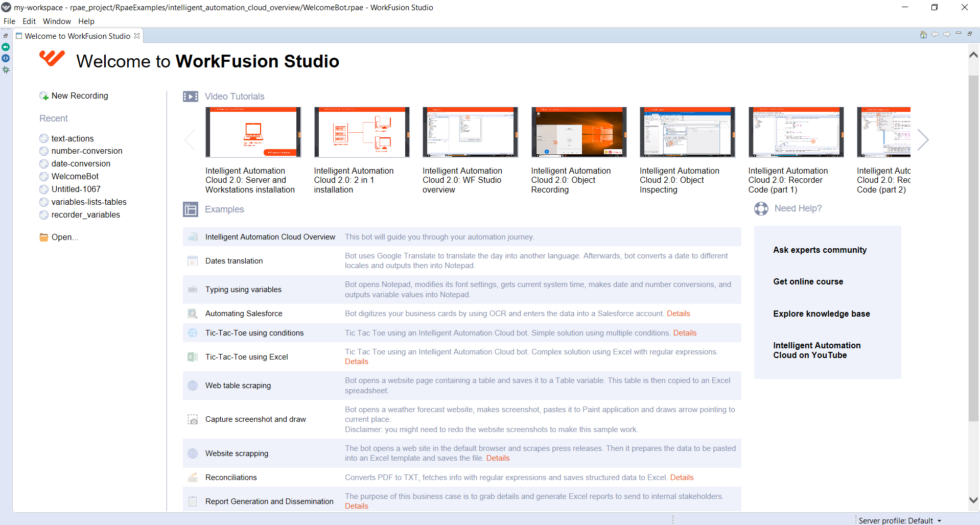
Task: Open Explore knowledge base link
Action: tap(821, 314)
